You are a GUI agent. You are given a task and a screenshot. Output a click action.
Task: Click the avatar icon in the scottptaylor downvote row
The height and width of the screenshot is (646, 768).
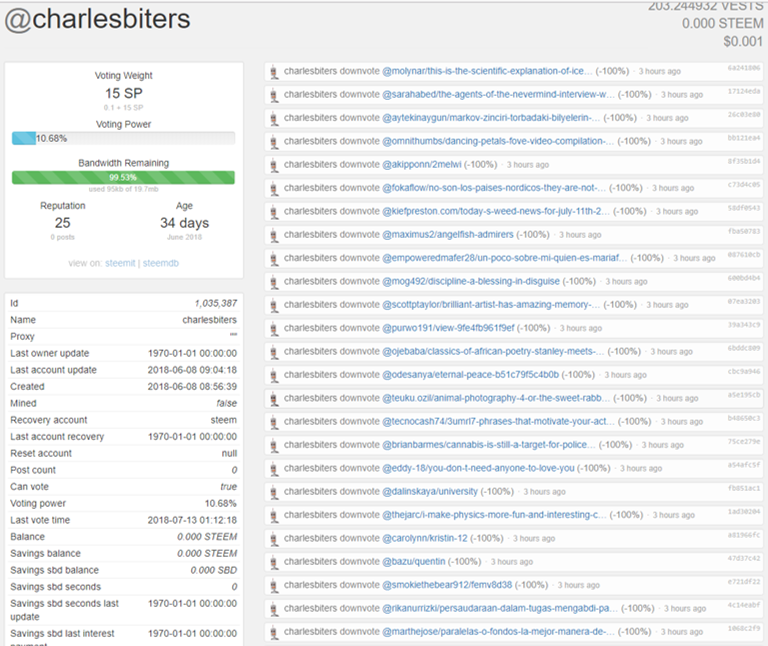coord(274,305)
